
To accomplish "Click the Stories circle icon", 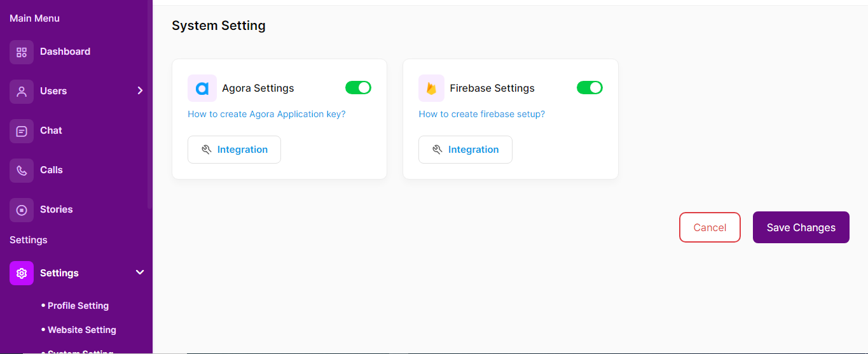I will tap(22, 210).
